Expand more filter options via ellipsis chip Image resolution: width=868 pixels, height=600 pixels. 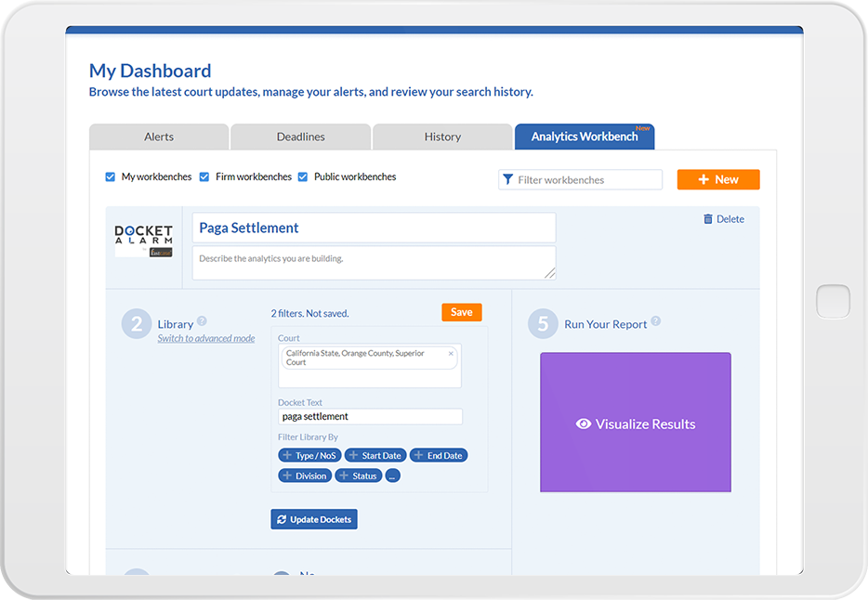(392, 476)
